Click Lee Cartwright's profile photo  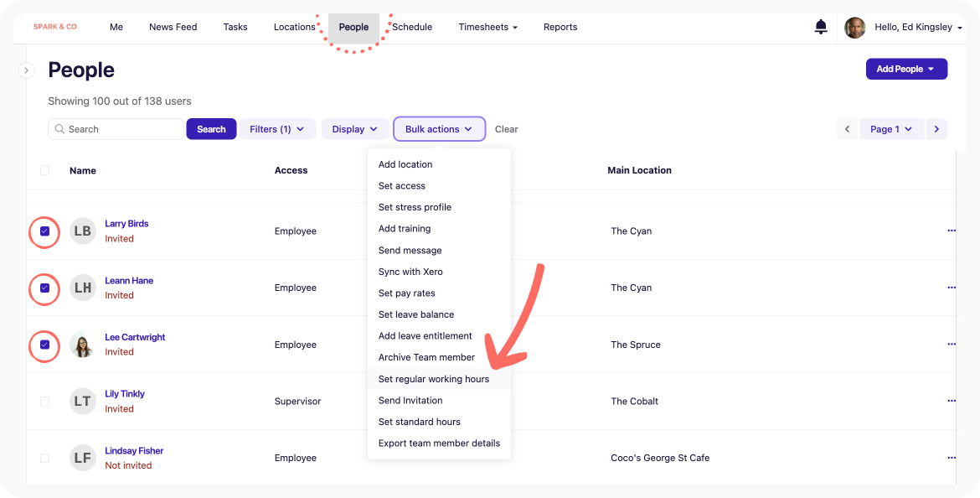[x=83, y=345]
